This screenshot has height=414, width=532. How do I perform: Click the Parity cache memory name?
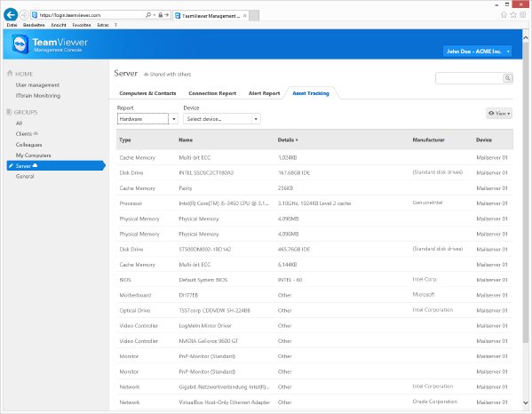click(x=186, y=188)
